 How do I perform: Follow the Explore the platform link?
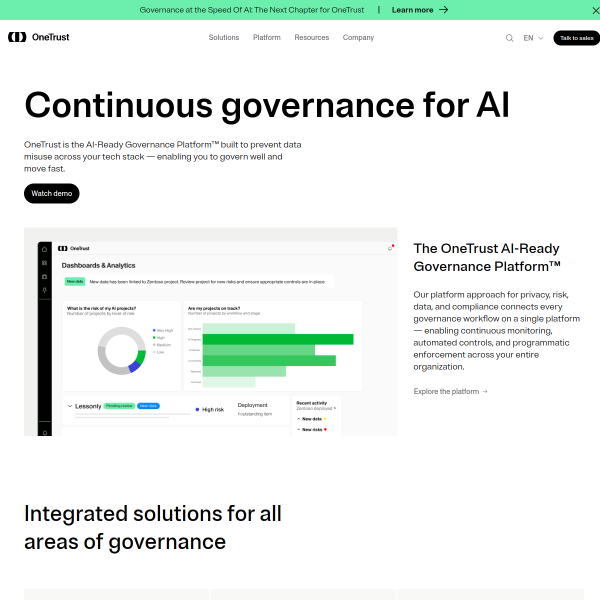tap(450, 391)
